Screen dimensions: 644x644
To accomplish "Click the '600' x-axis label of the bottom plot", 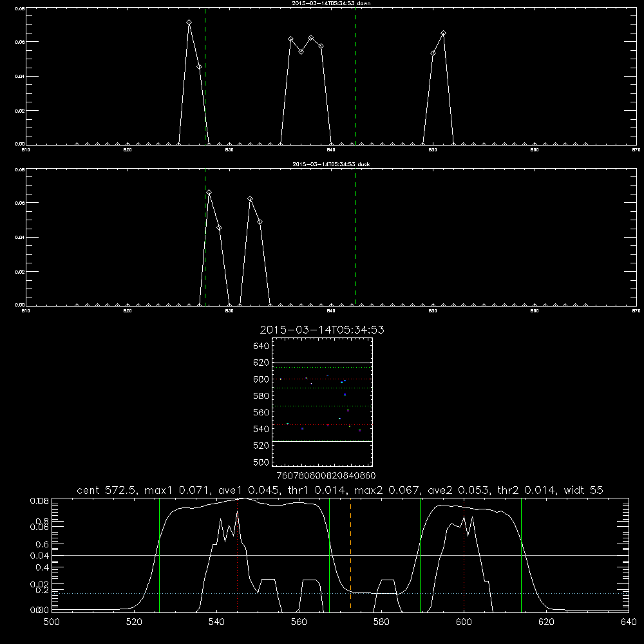I will (464, 622).
